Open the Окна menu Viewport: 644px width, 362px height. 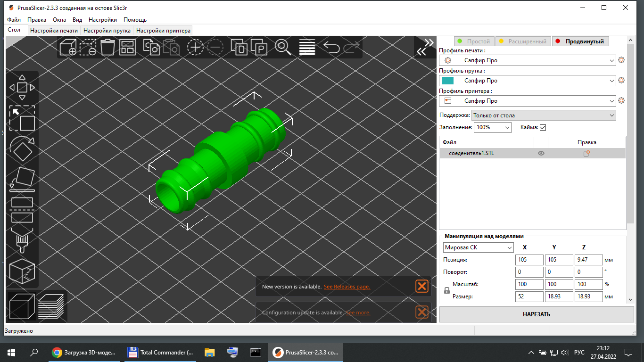tap(59, 20)
